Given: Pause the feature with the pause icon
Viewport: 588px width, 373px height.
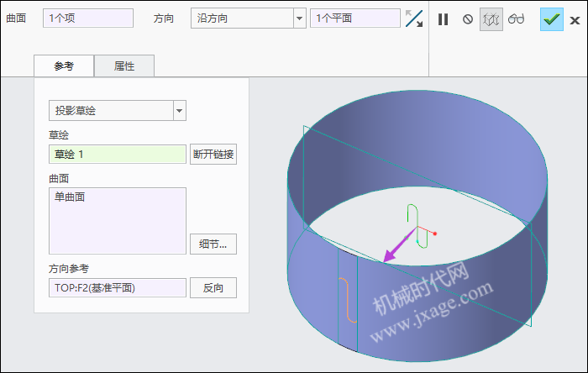Looking at the screenshot, I should pos(443,19).
